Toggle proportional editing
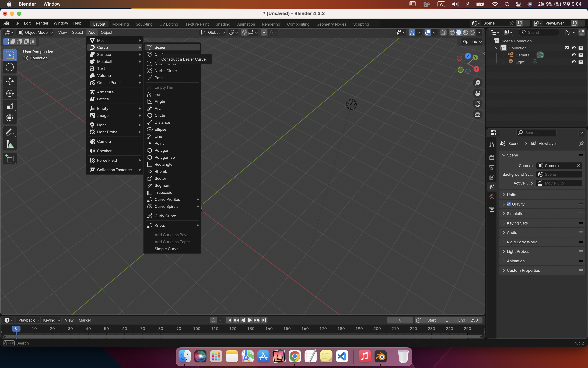 pyautogui.click(x=264, y=32)
